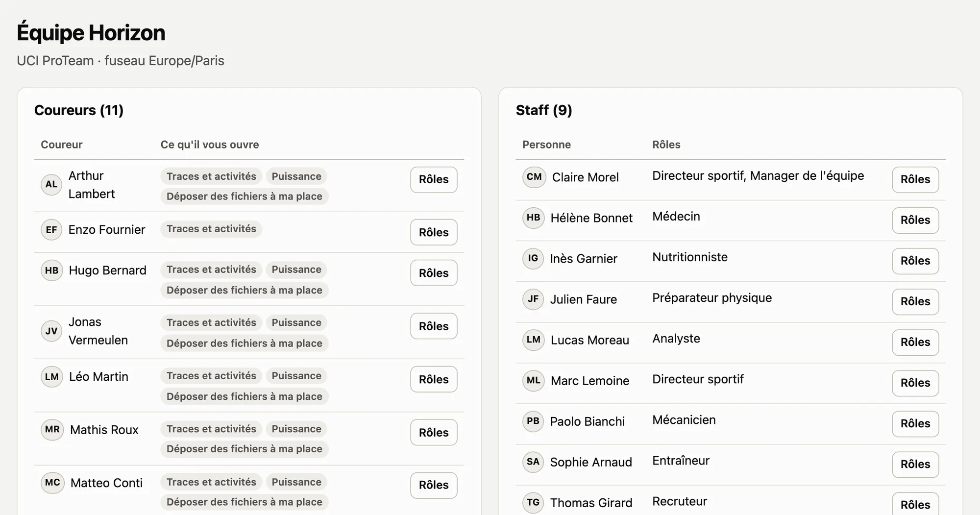Screen dimensions: 980x515
Task: Click Hugo Bernard's HB avatar
Action: (52, 270)
